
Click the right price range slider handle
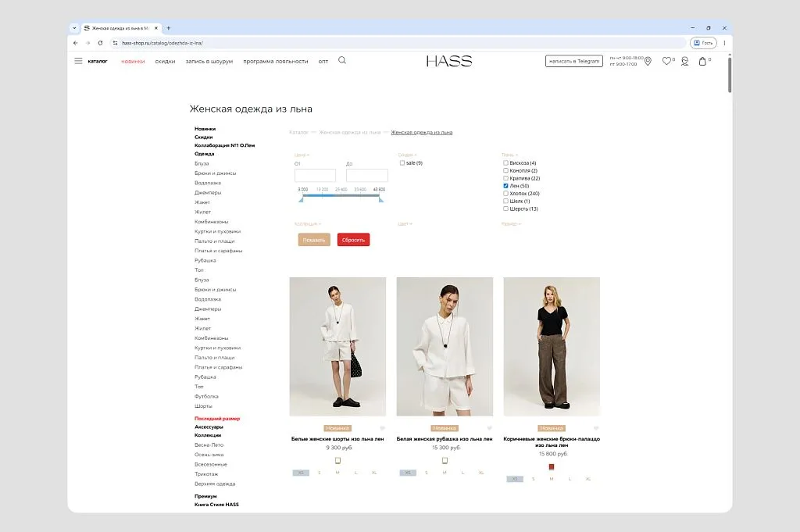(381, 199)
